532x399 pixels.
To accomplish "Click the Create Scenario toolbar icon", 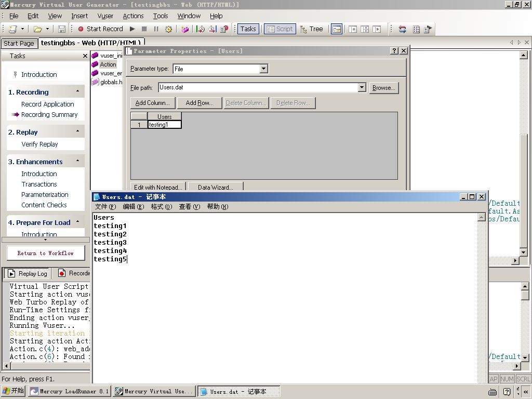I will (428, 29).
